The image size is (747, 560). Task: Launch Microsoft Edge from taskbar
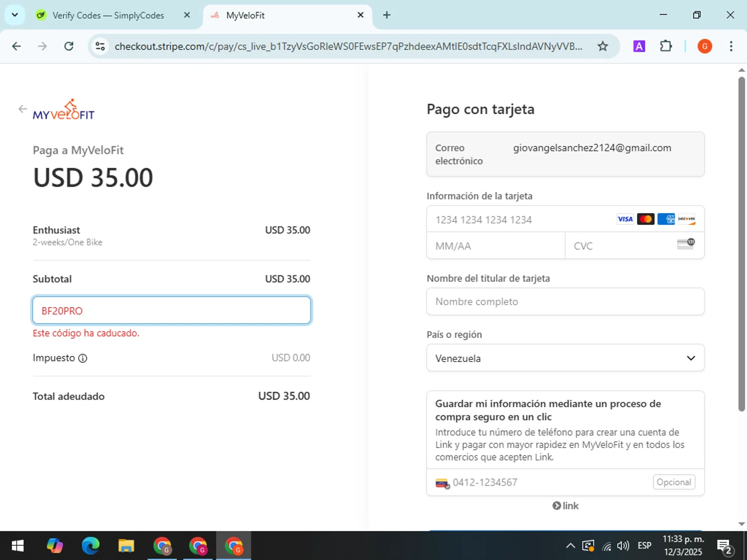pos(91,546)
